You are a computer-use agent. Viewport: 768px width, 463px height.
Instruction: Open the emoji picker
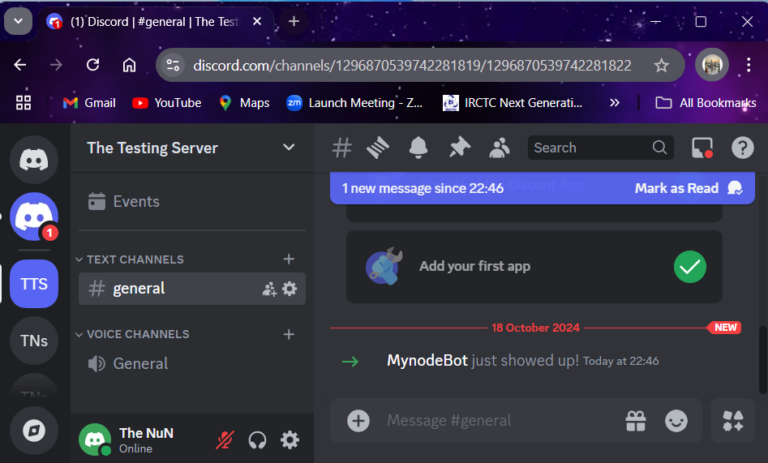tap(676, 421)
